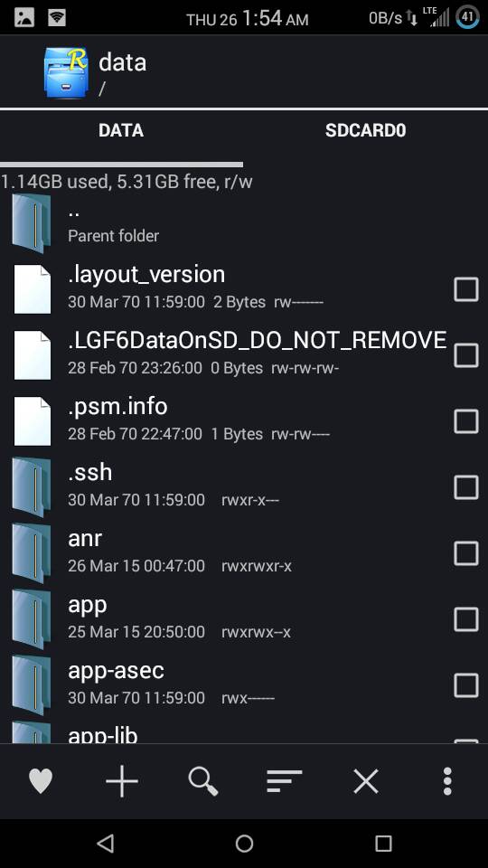Select the checkbox next to .psm.info
Screen dimensions: 488x868
[x=466, y=421]
